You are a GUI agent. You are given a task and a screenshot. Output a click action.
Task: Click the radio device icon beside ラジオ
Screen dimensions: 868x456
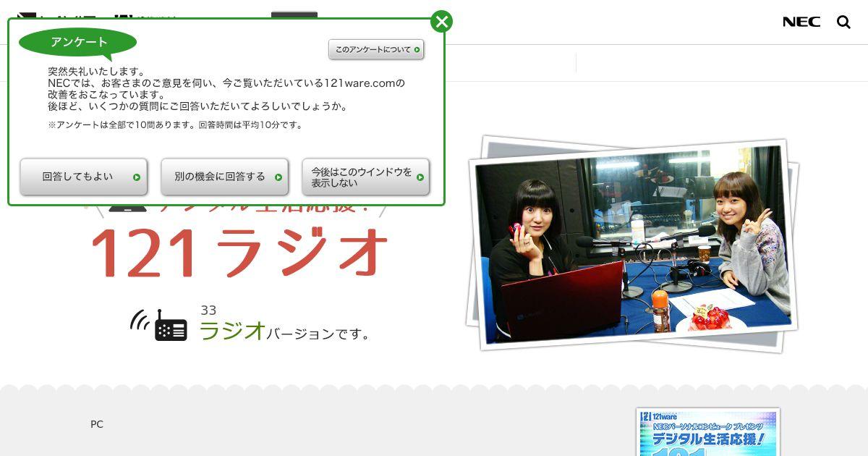[x=159, y=325]
